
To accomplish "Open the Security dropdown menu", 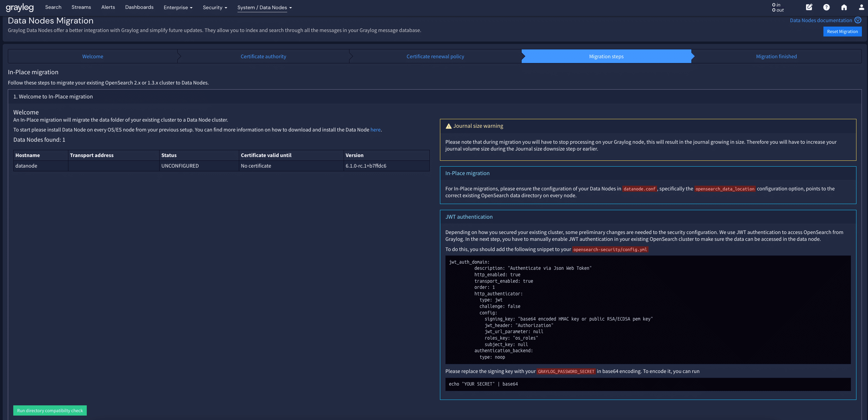I will pyautogui.click(x=215, y=7).
